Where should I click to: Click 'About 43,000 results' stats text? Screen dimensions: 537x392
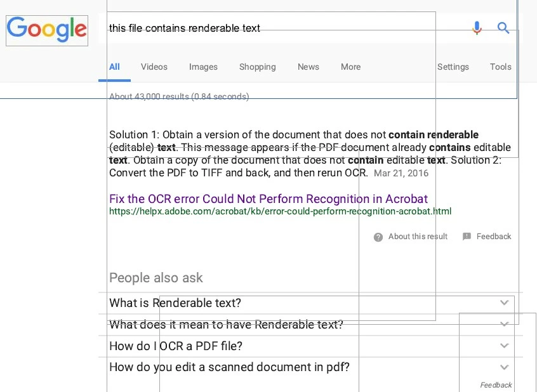coord(179,96)
